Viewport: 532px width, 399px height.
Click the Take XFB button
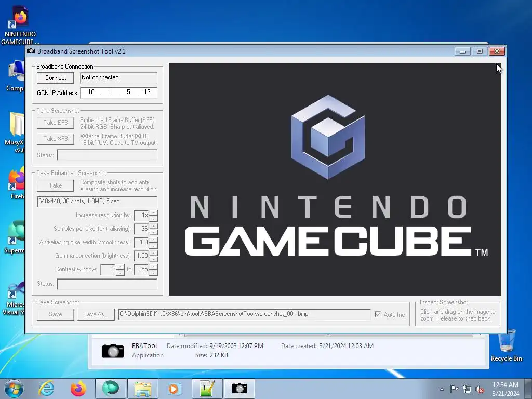tap(55, 138)
